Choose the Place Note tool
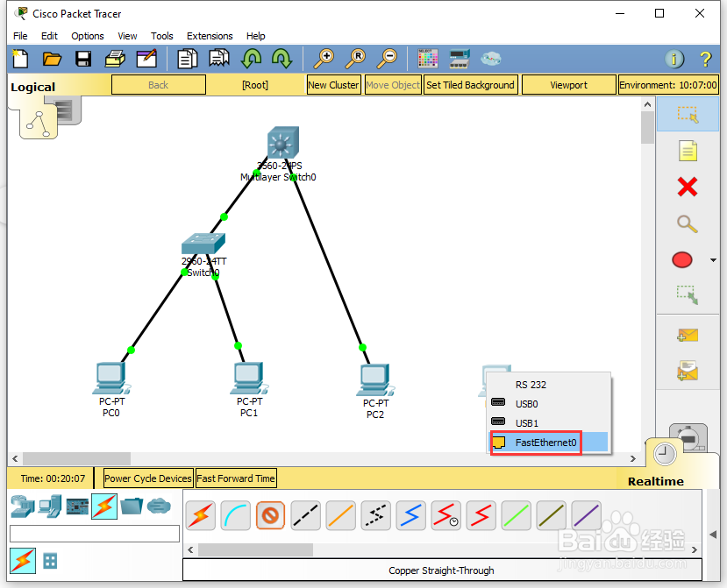Viewport: 727px width, 588px height. tap(688, 151)
